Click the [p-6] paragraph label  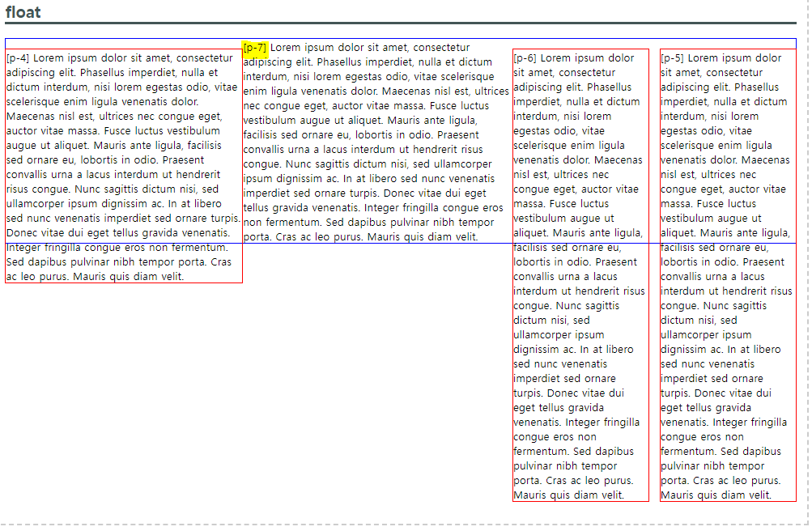[525, 58]
